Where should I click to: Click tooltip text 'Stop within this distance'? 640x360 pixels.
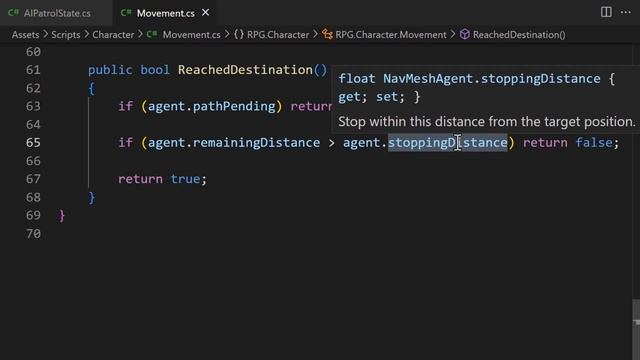412,122
